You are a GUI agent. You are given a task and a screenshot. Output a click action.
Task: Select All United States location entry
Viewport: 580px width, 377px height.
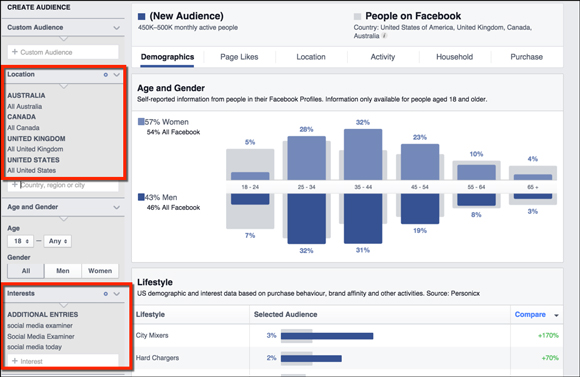tap(31, 171)
